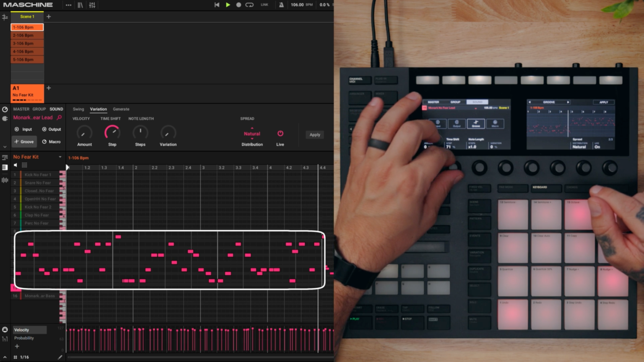
Task: Toggle the arranger view icon beside Scene 1
Action: (5, 17)
